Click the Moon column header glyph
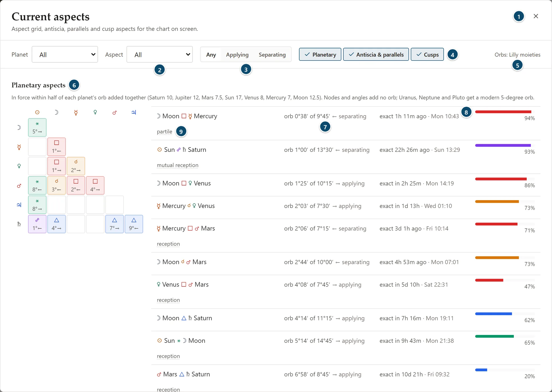This screenshot has height=392, width=552. tap(56, 112)
